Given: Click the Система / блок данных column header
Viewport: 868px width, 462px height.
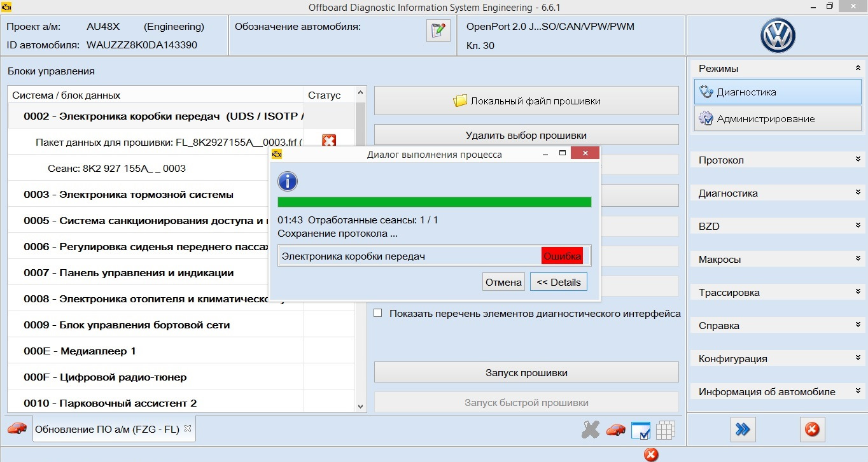Looking at the screenshot, I should (155, 95).
